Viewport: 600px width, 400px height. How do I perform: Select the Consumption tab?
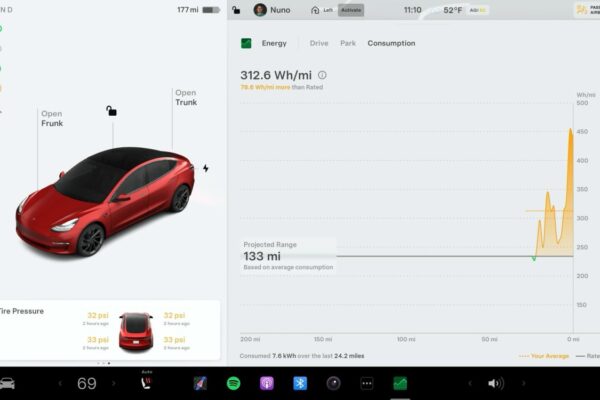[x=391, y=43]
